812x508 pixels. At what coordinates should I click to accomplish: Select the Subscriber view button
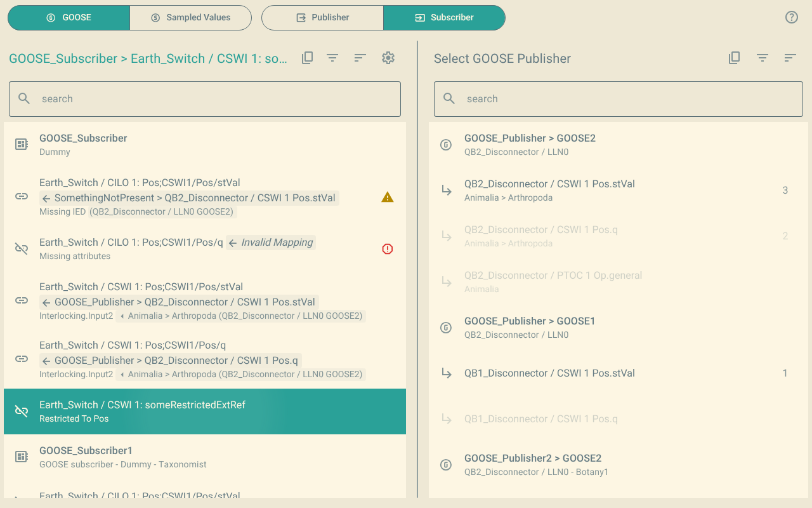coord(444,18)
